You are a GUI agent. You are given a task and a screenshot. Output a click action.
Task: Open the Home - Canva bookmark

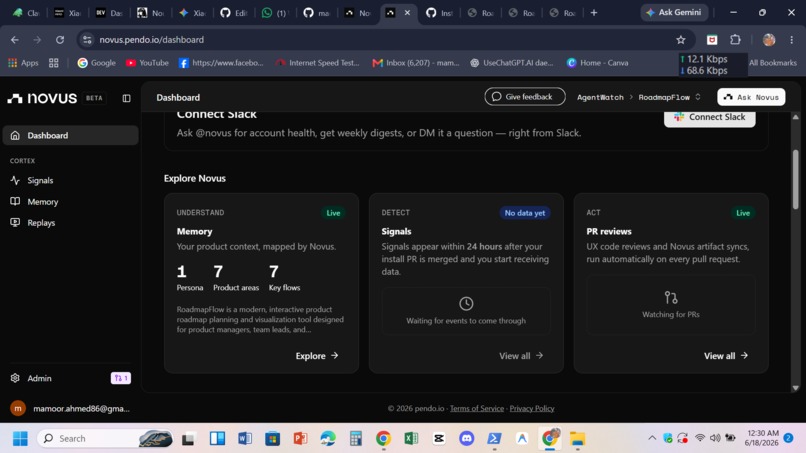click(597, 63)
